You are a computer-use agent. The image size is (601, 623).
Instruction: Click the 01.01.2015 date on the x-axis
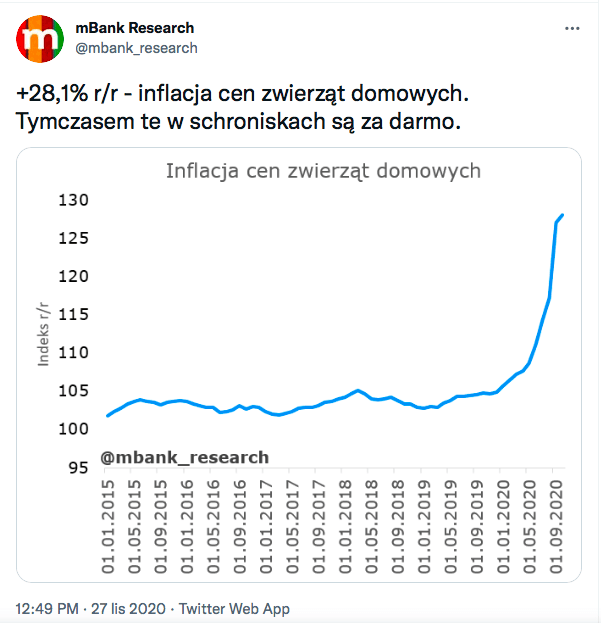coord(109,526)
